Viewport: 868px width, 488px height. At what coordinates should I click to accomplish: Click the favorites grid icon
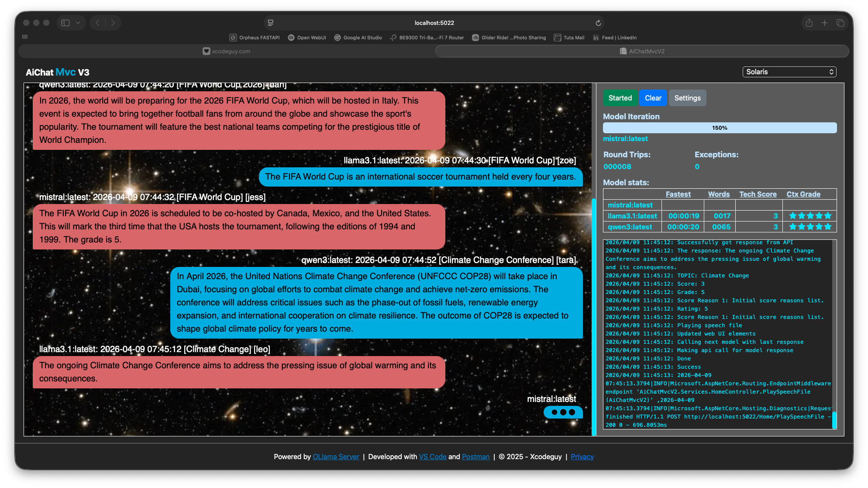[x=25, y=37]
